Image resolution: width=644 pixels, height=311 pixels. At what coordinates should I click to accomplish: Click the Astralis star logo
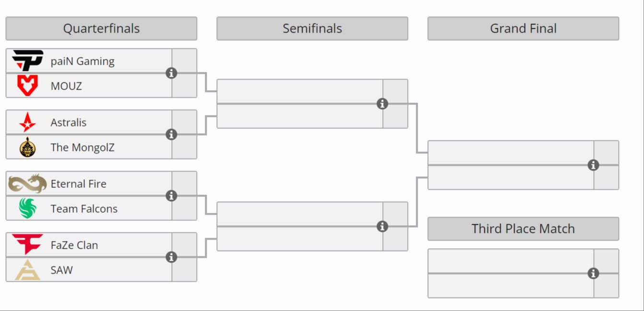click(x=27, y=122)
